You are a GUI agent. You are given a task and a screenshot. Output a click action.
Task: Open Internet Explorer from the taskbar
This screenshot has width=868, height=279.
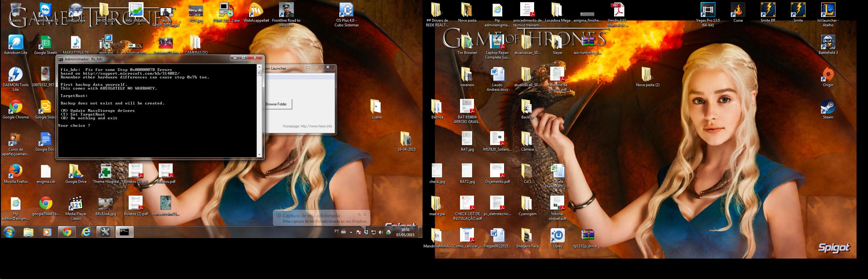pos(86,232)
